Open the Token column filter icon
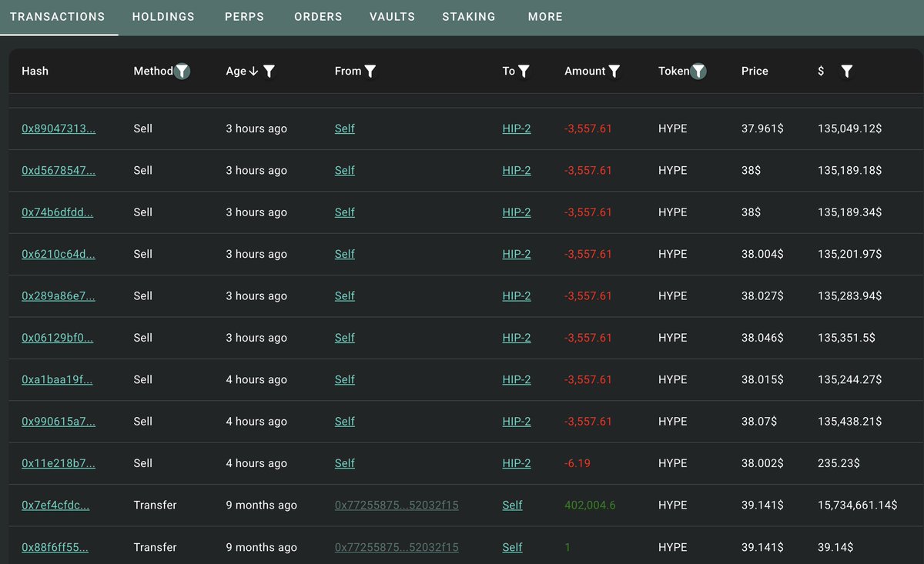 [x=698, y=72]
